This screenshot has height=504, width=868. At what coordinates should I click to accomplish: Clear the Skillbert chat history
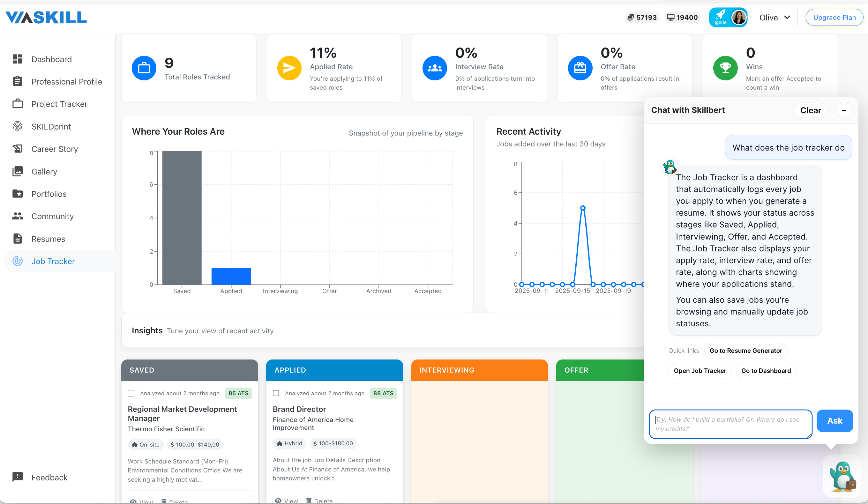click(811, 110)
